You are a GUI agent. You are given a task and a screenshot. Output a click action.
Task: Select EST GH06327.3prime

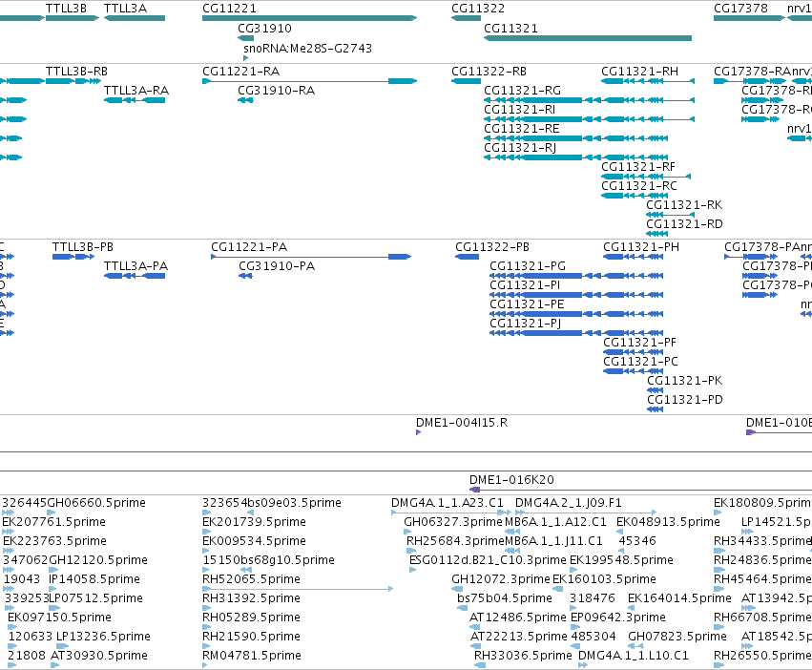coord(453,522)
